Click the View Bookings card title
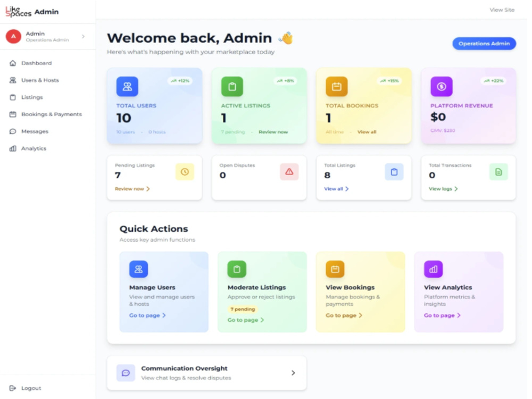 (x=350, y=287)
